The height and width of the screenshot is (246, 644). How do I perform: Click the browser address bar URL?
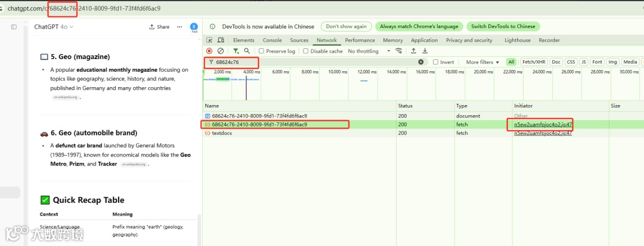(84, 8)
